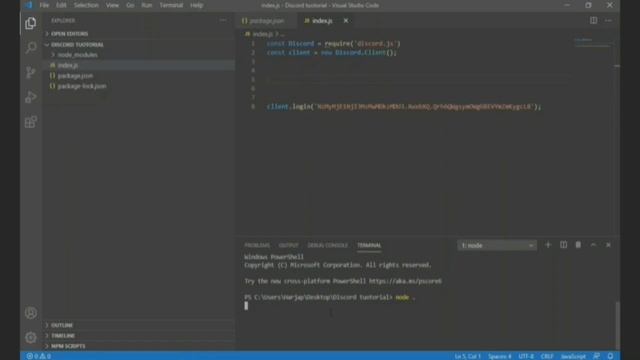This screenshot has width=640, height=360.
Task: Click the index.js breadcrumb above the editor
Action: click(x=262, y=34)
